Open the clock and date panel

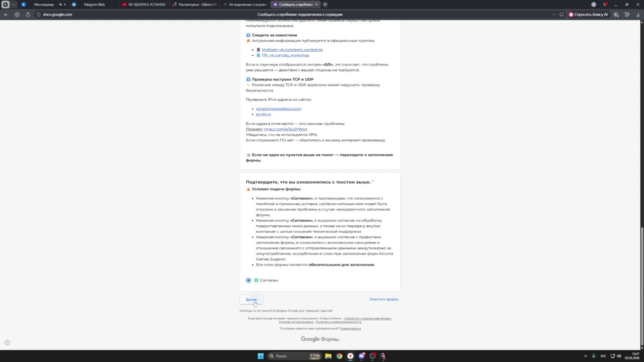(x=632, y=356)
